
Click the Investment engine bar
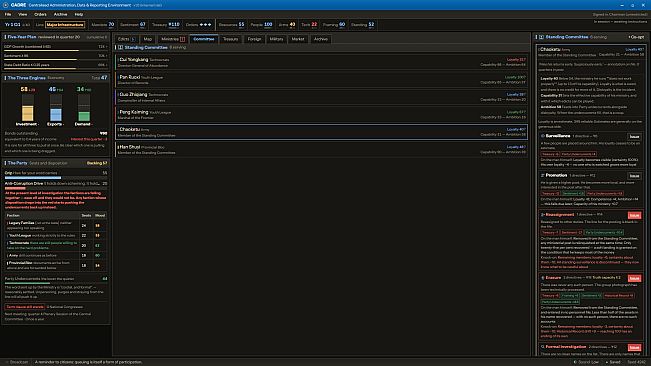tap(28, 107)
